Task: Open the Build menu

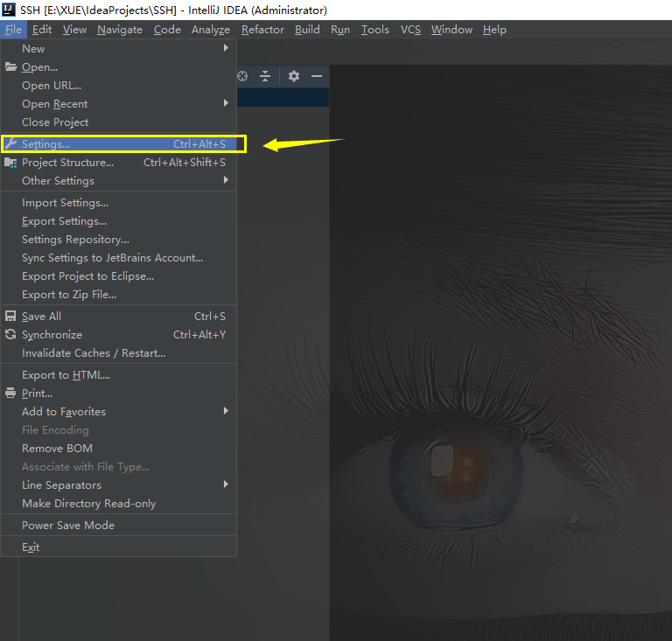Action: [x=307, y=30]
